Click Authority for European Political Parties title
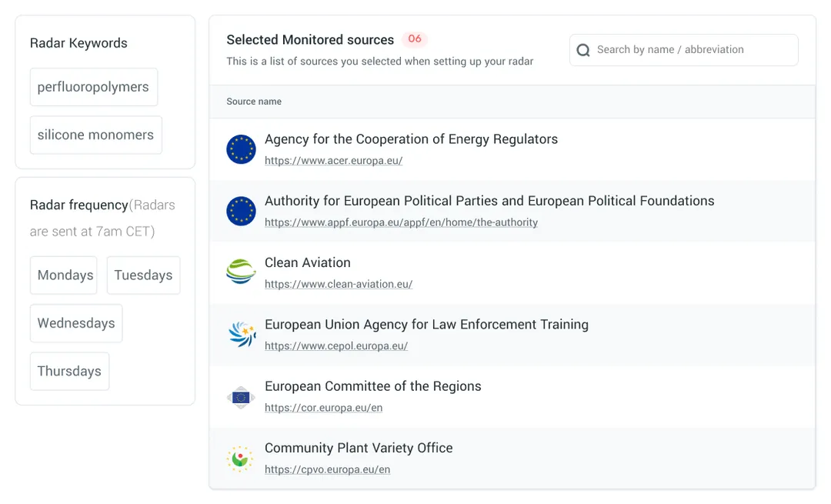Image resolution: width=831 pixels, height=504 pixels. click(489, 201)
